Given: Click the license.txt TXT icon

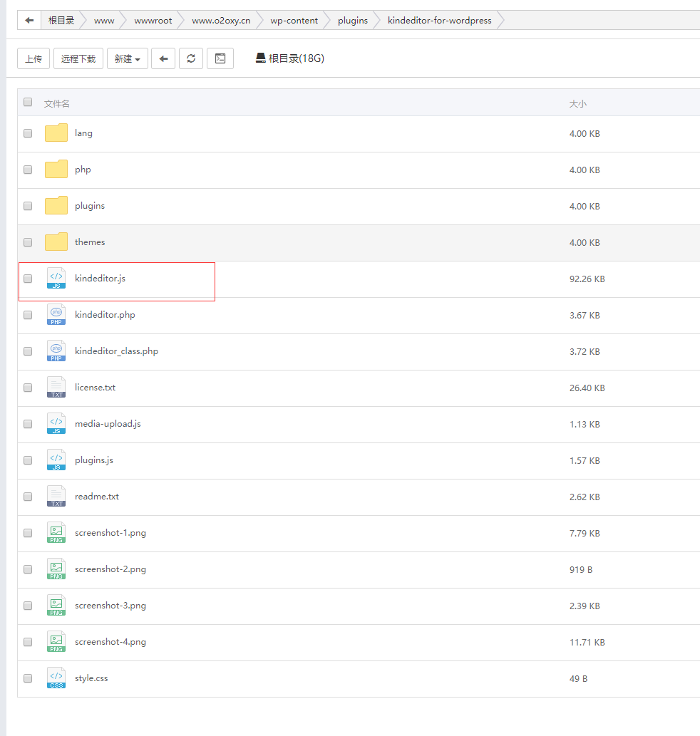Looking at the screenshot, I should click(56, 388).
